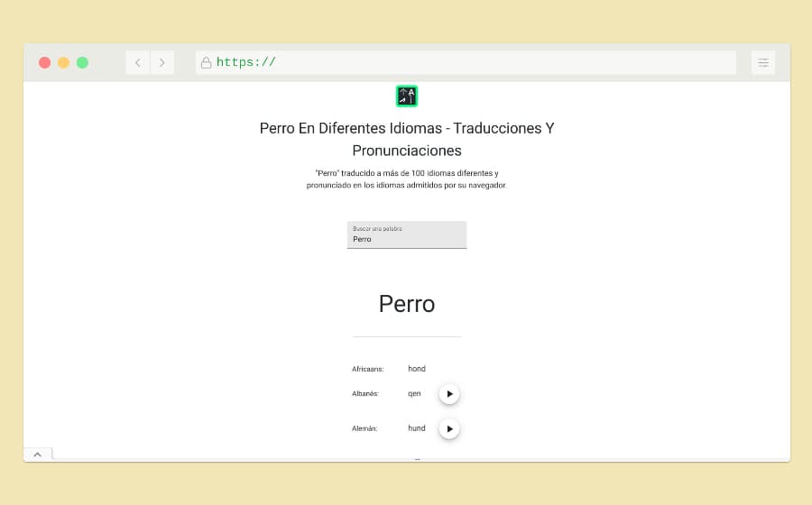Open the browser hamburger menu
This screenshot has width=812, height=505.
pyautogui.click(x=763, y=62)
